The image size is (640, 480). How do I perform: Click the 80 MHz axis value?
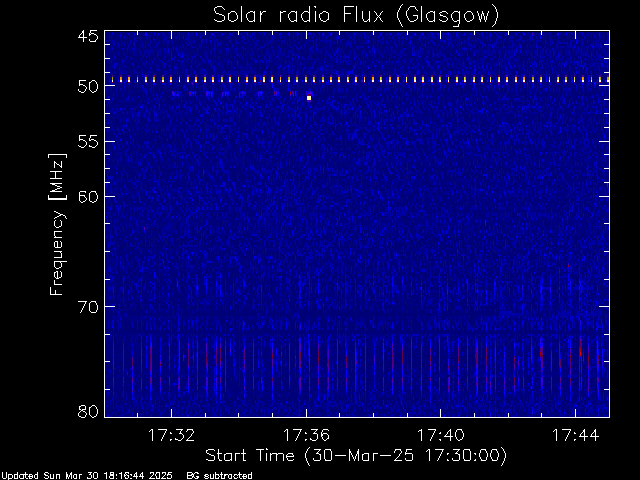[88, 411]
